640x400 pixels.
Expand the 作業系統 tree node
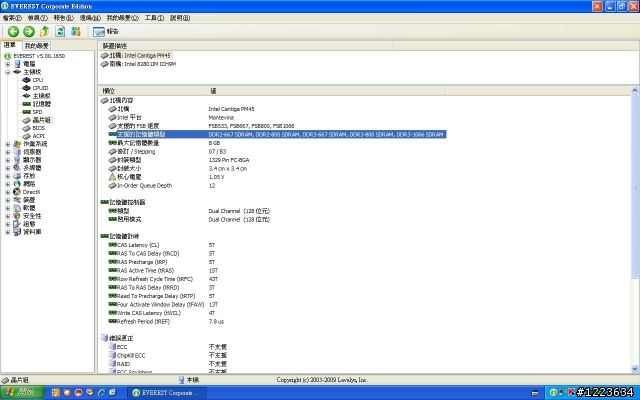click(x=7, y=144)
